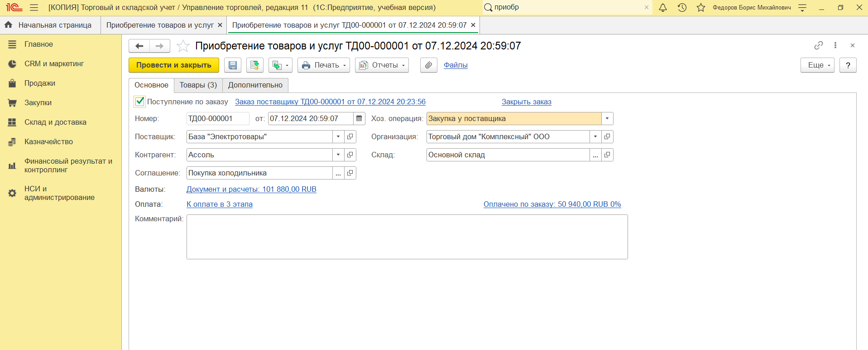Open create-based-on icon dropdown

pos(280,65)
